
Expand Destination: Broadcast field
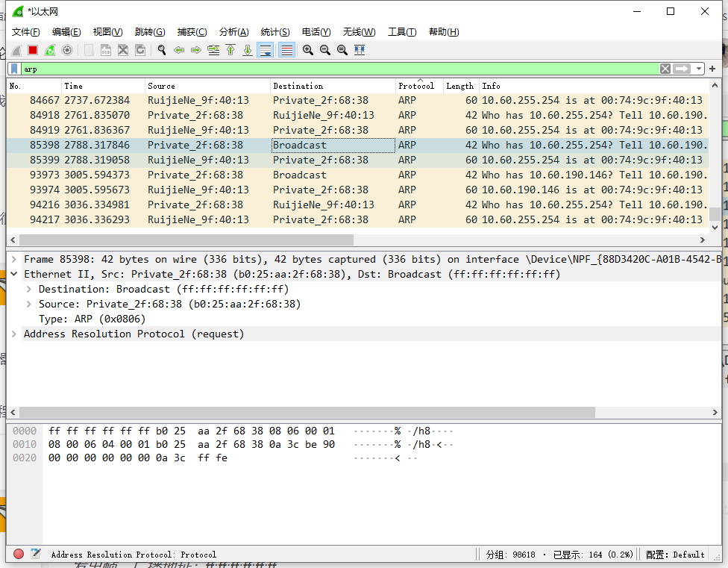(x=29, y=289)
